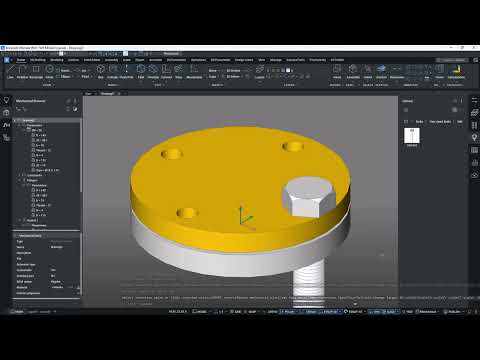The width and height of the screenshot is (480, 360).
Task: Select the Line tool in ribbon
Action: click(x=10, y=71)
